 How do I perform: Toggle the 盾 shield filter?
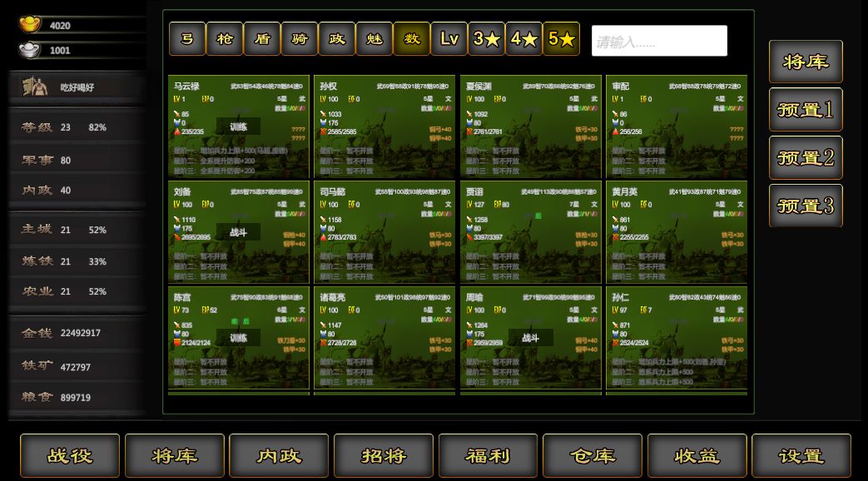tap(262, 39)
